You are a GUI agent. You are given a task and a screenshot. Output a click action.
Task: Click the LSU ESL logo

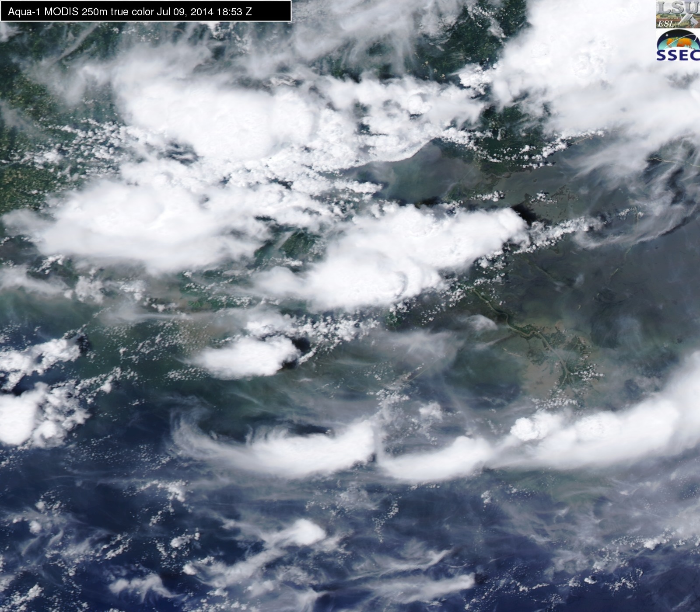coord(678,14)
